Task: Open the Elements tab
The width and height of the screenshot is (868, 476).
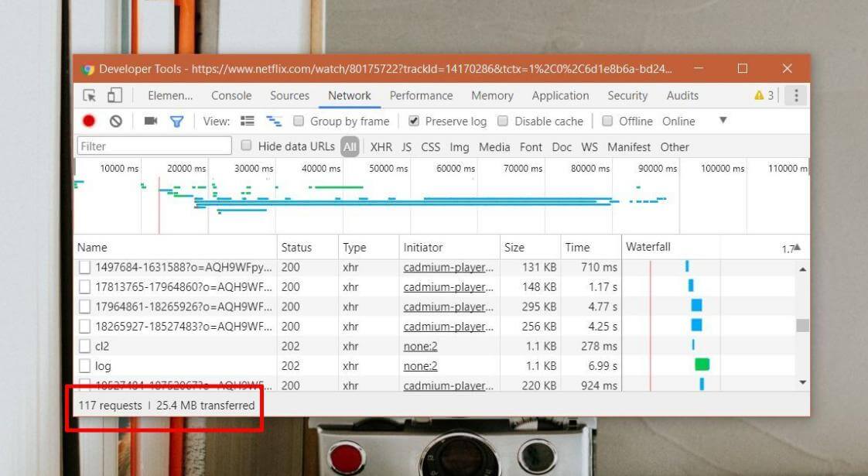Action: (x=170, y=96)
